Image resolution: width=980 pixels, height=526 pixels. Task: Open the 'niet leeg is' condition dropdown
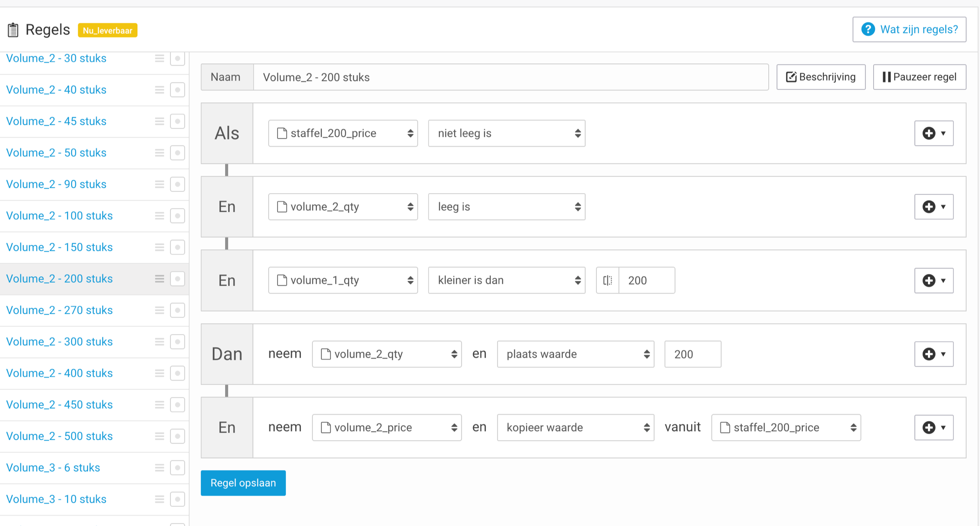click(506, 133)
